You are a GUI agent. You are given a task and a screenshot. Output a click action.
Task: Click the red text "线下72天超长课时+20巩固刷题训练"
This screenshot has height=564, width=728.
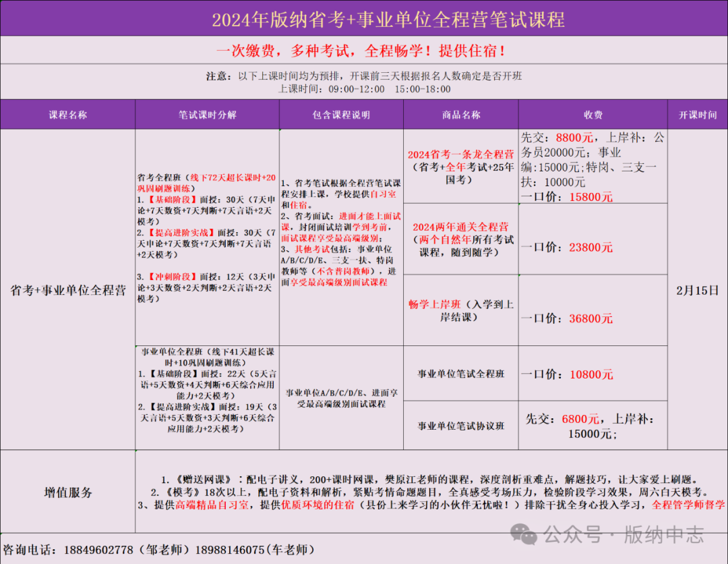(x=207, y=183)
